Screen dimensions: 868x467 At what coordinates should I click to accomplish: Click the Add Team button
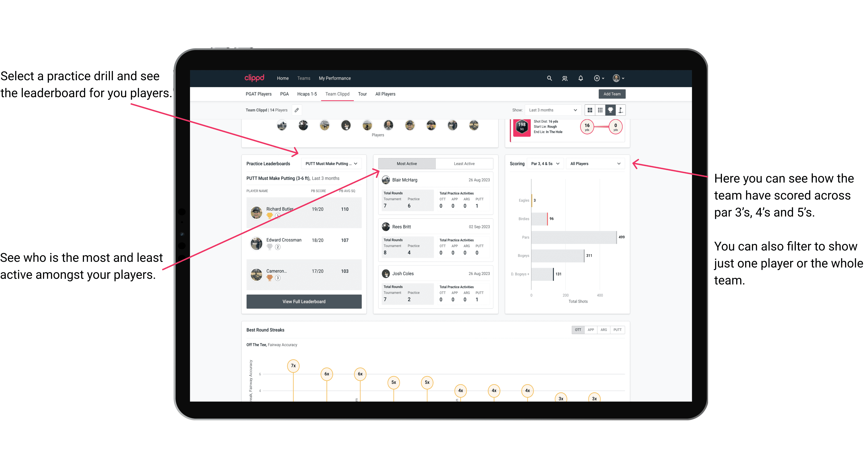click(x=612, y=94)
